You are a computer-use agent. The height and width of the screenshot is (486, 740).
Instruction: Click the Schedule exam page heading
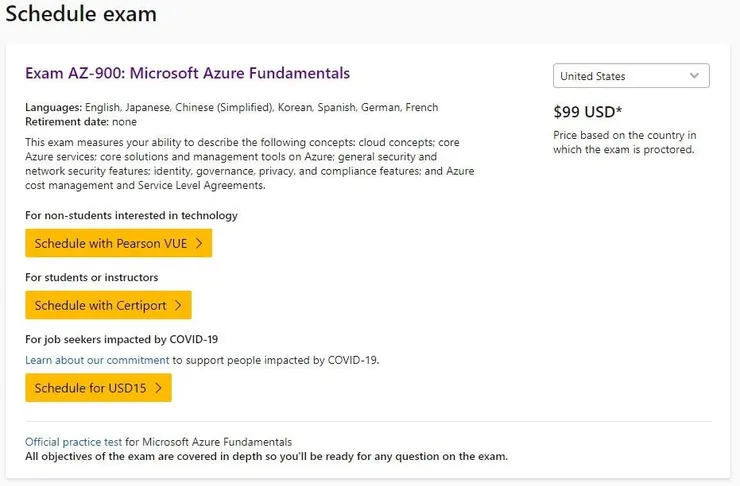click(80, 15)
